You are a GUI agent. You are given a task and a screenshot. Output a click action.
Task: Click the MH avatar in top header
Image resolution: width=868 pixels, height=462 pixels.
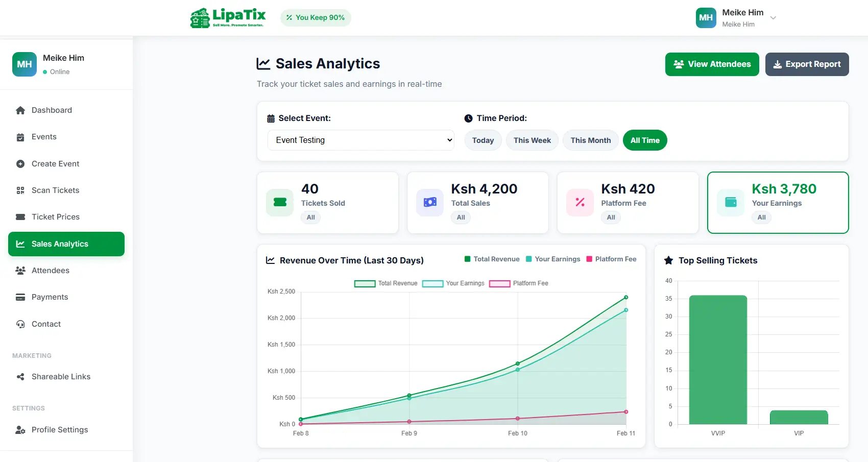pyautogui.click(x=706, y=18)
